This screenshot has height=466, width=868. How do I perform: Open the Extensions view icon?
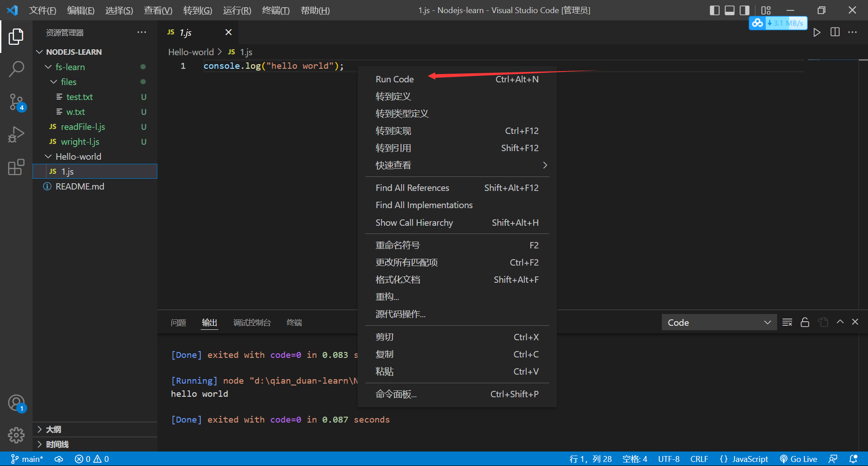click(x=16, y=167)
